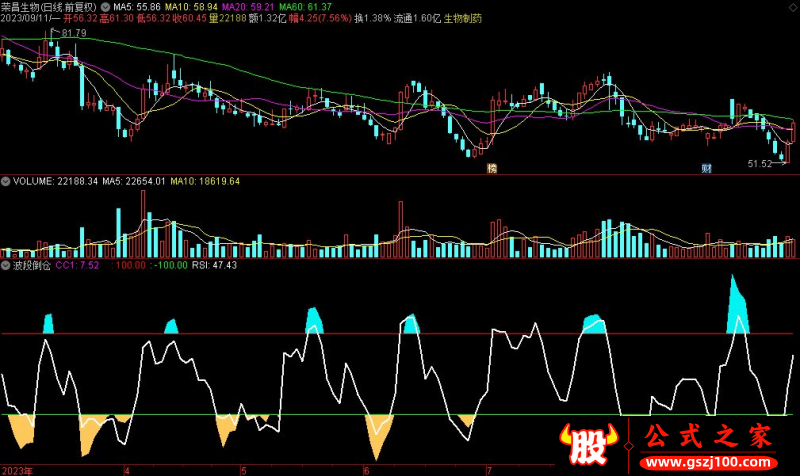The height and width of the screenshot is (476, 800).
Task: Click the tallest cyan peak in the oscillator
Action: (x=737, y=306)
